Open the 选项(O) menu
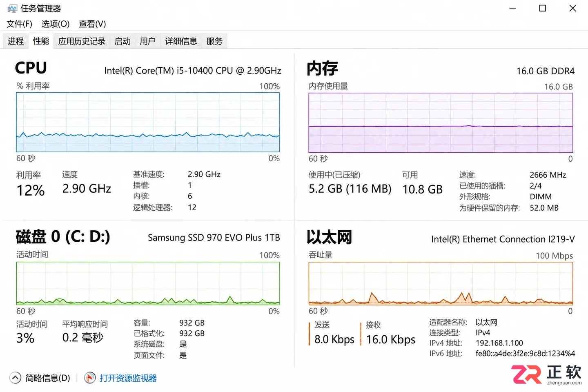 (x=56, y=24)
